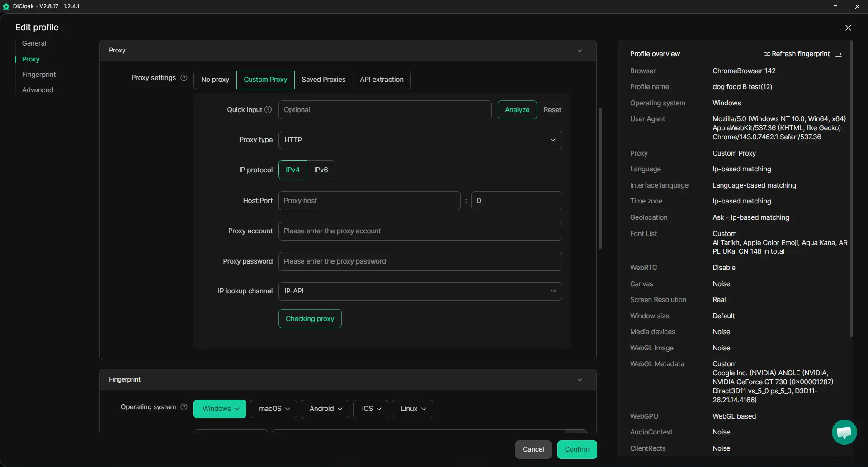Go to Fingerprint in the sidebar
The height and width of the screenshot is (467, 868).
coord(39,75)
